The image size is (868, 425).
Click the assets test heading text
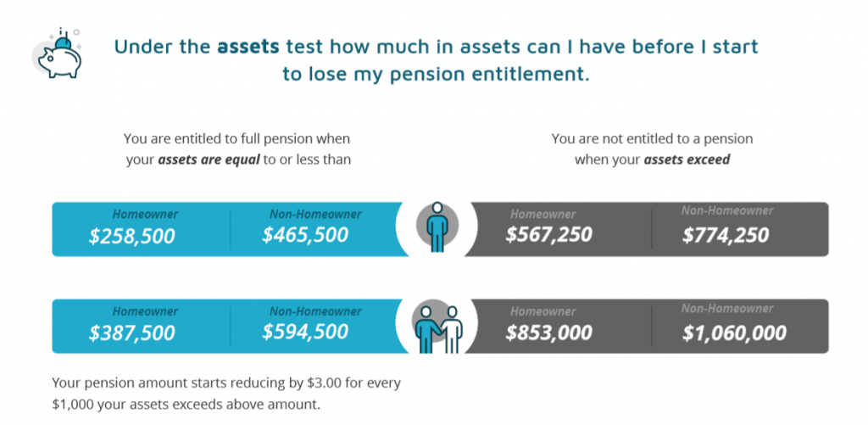tap(436, 60)
